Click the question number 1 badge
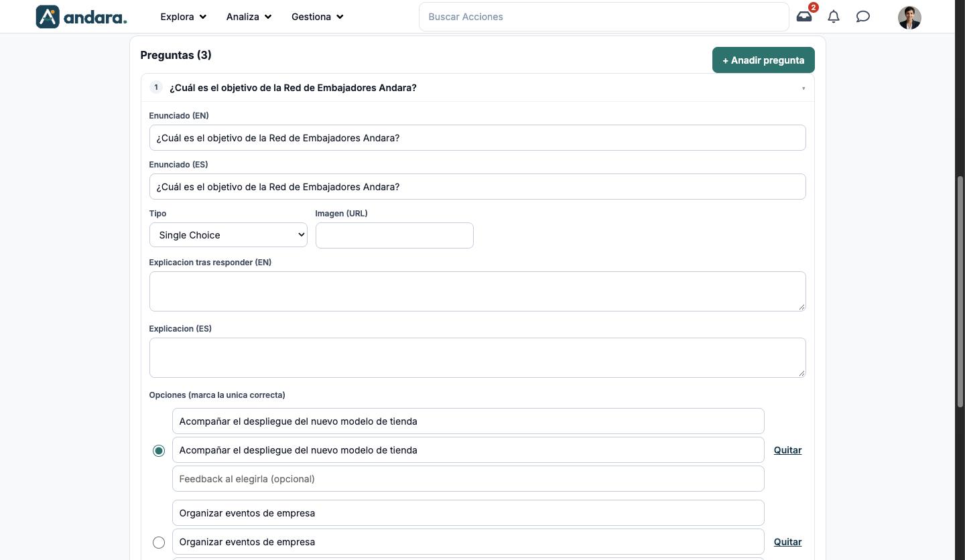Screen dimensions: 965x560 [156, 87]
